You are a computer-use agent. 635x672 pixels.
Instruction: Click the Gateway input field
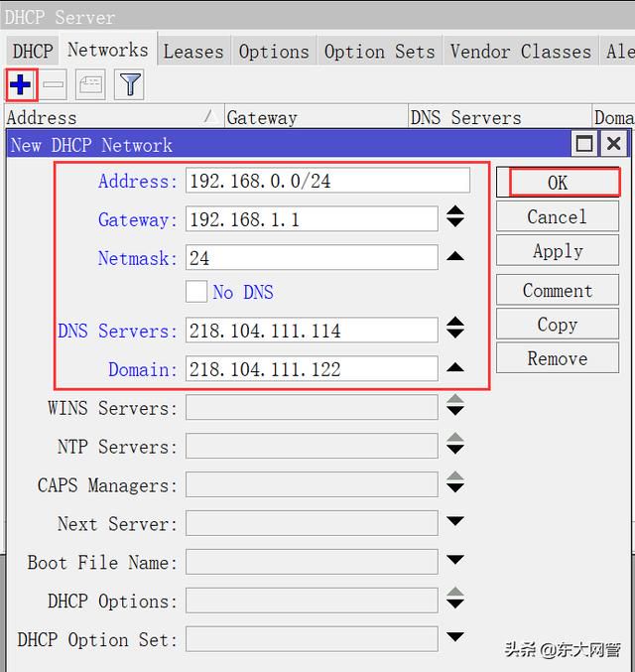click(x=312, y=219)
